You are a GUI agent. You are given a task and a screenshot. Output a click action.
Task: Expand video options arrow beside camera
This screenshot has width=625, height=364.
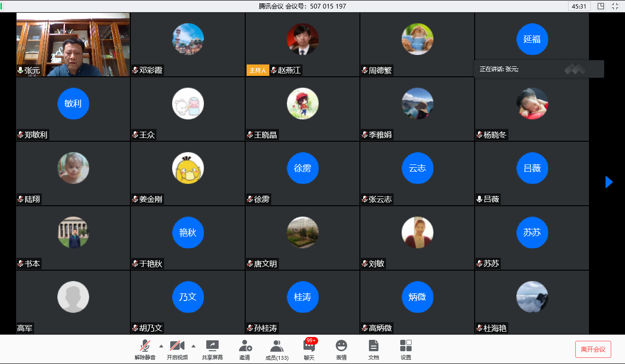tap(193, 346)
